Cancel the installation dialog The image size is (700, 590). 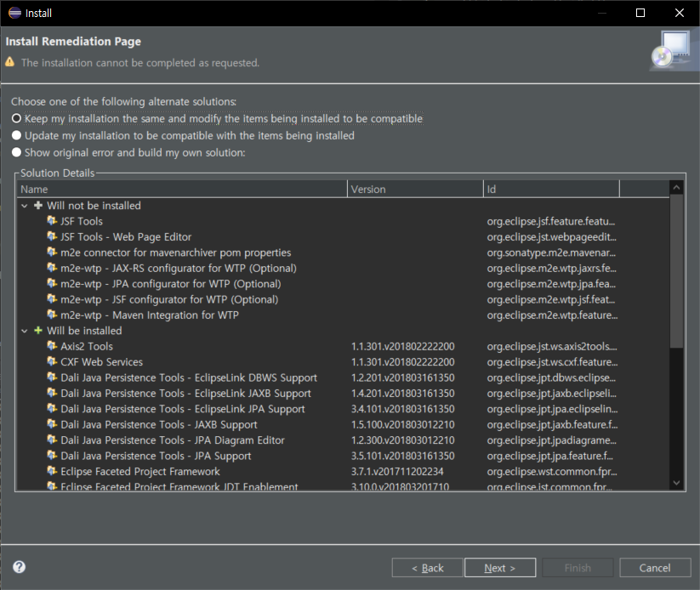point(655,568)
